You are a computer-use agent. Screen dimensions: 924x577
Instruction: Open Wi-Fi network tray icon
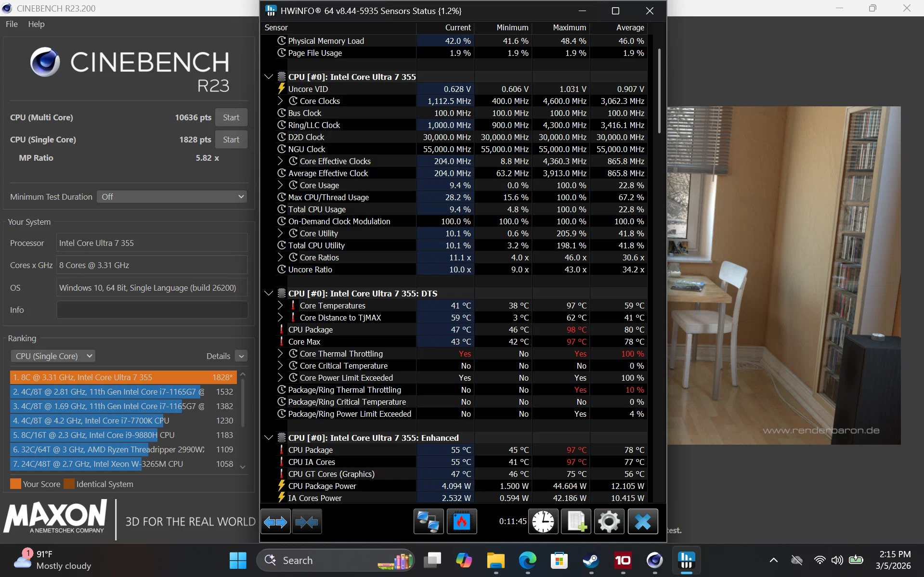click(x=820, y=560)
